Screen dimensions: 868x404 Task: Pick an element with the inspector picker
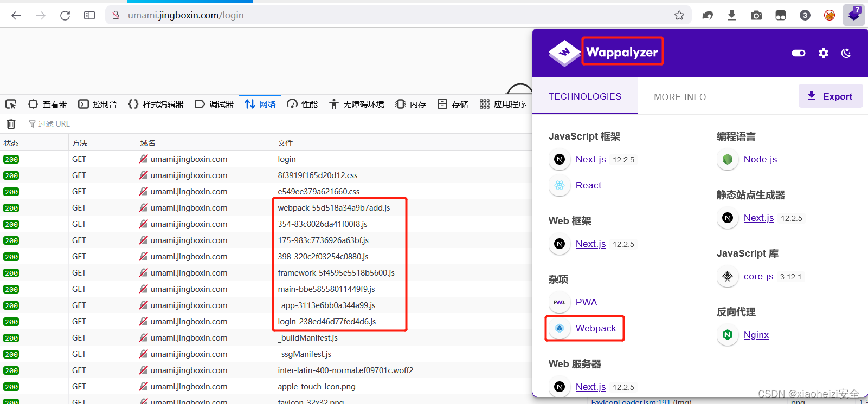point(11,104)
